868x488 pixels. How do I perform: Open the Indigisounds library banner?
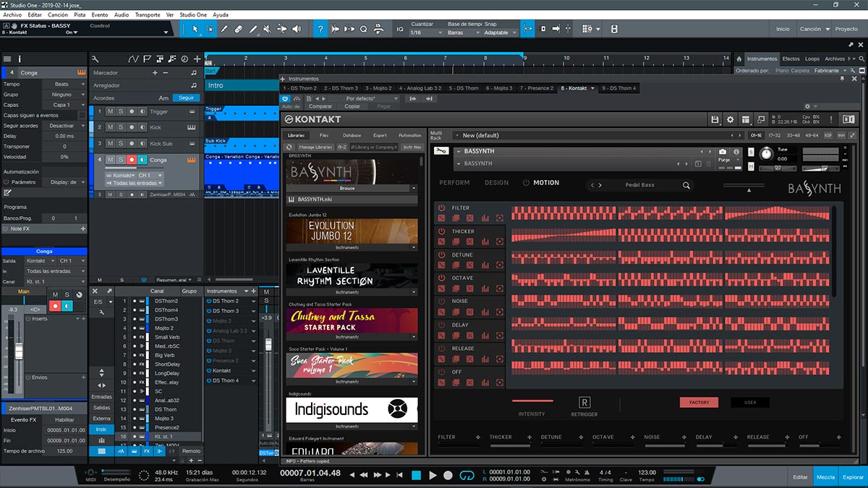coord(352,410)
